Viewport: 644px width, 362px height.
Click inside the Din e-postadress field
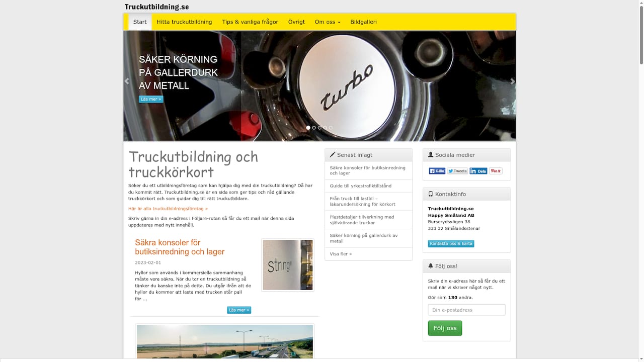(466, 310)
